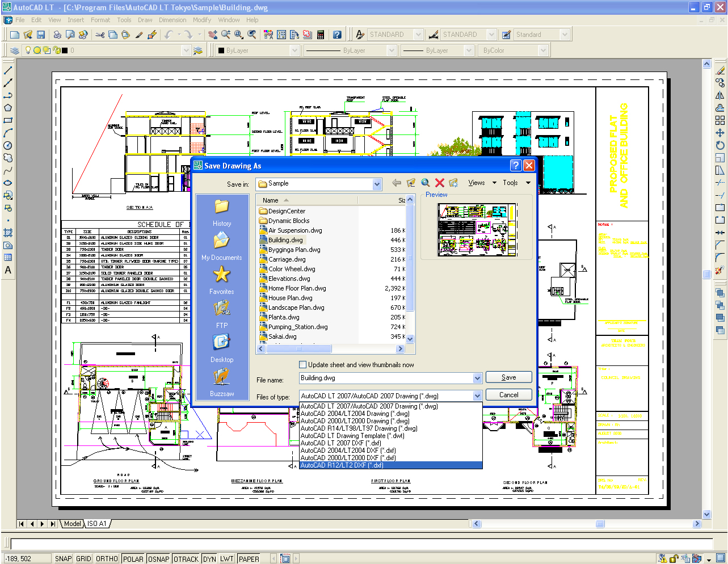Select the Line tool in the Draw toolbar
The image size is (728, 564).
coord(8,70)
